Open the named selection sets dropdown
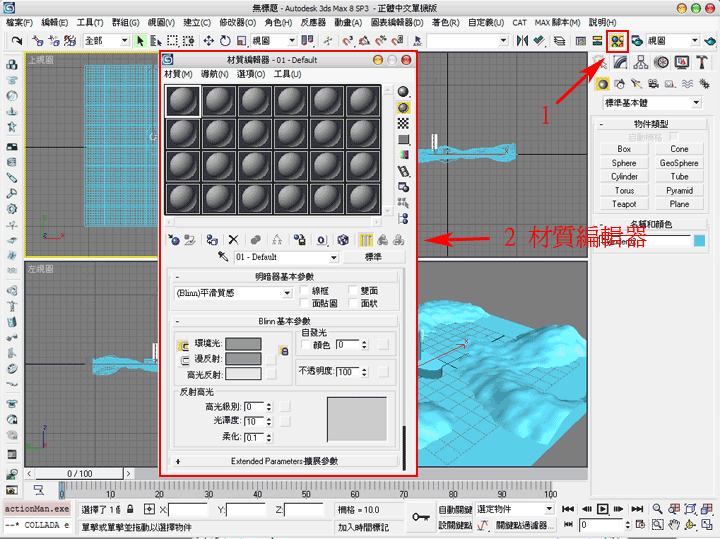The height and width of the screenshot is (539, 720). point(504,41)
